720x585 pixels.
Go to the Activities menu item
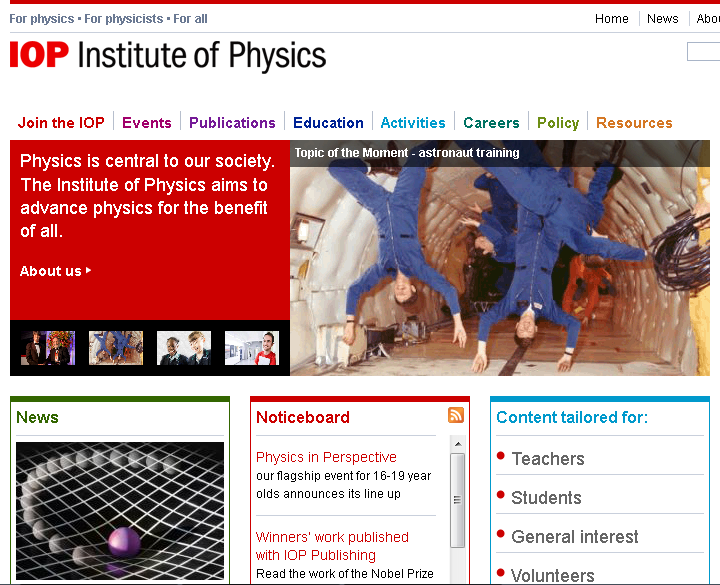(413, 123)
